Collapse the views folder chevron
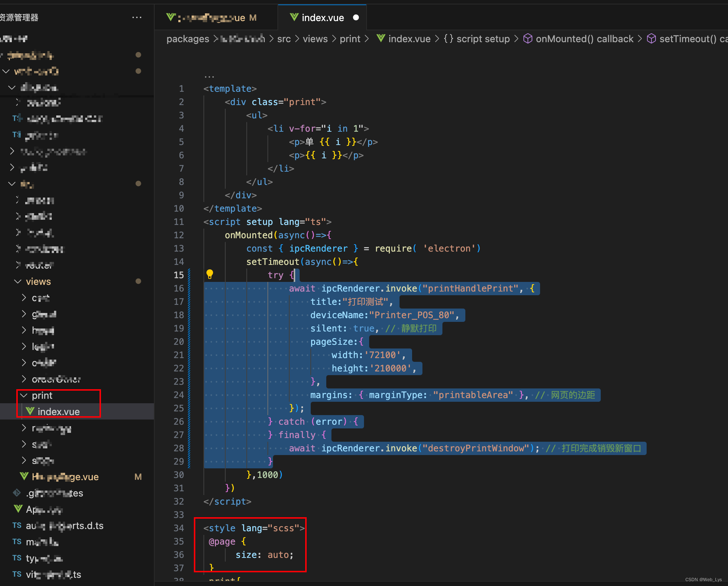This screenshot has width=728, height=586. 17,282
